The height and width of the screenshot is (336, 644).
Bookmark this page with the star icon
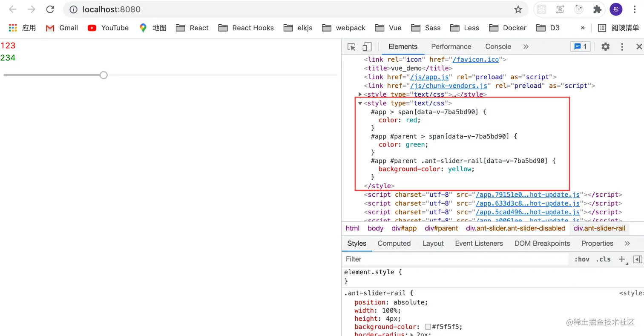(x=518, y=9)
